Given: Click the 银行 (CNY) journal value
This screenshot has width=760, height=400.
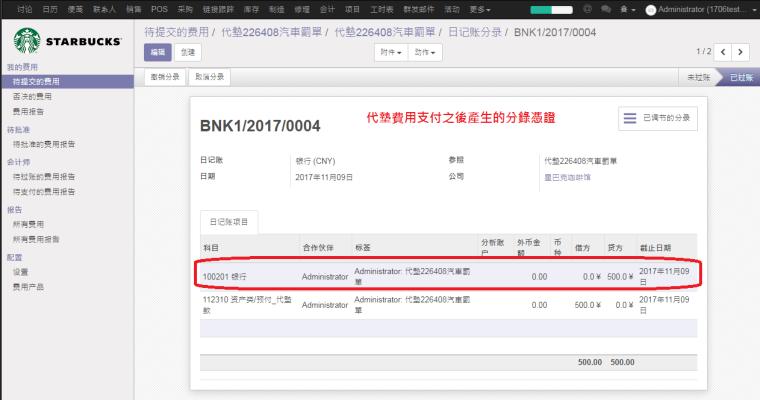Looking at the screenshot, I should [315, 161].
